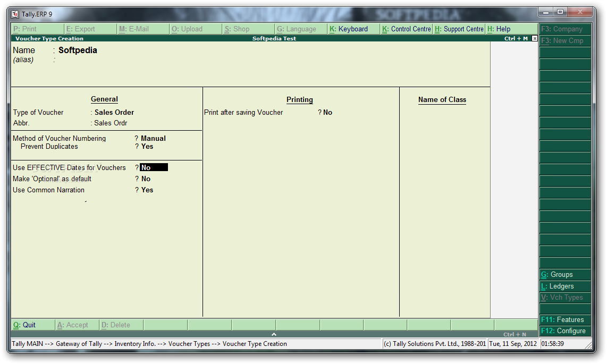Toggle Prevent Duplicates 'Yes' value

[x=147, y=147]
